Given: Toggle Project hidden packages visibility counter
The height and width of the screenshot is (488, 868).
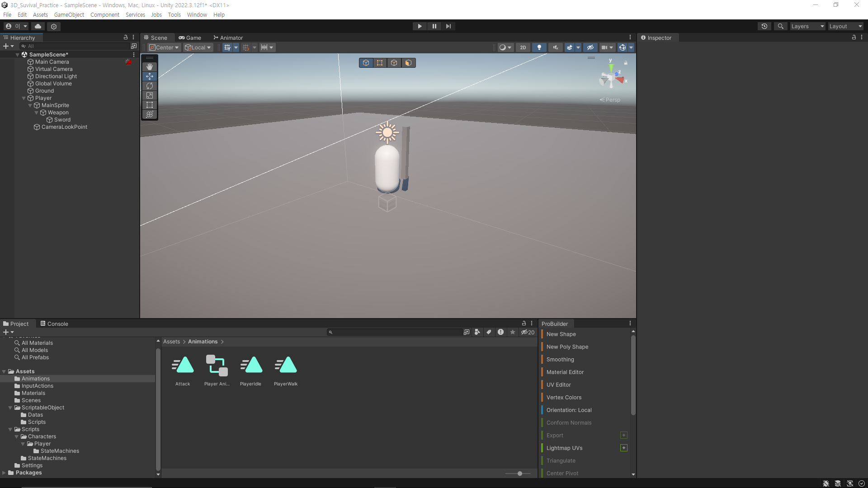Looking at the screenshot, I should click(528, 332).
